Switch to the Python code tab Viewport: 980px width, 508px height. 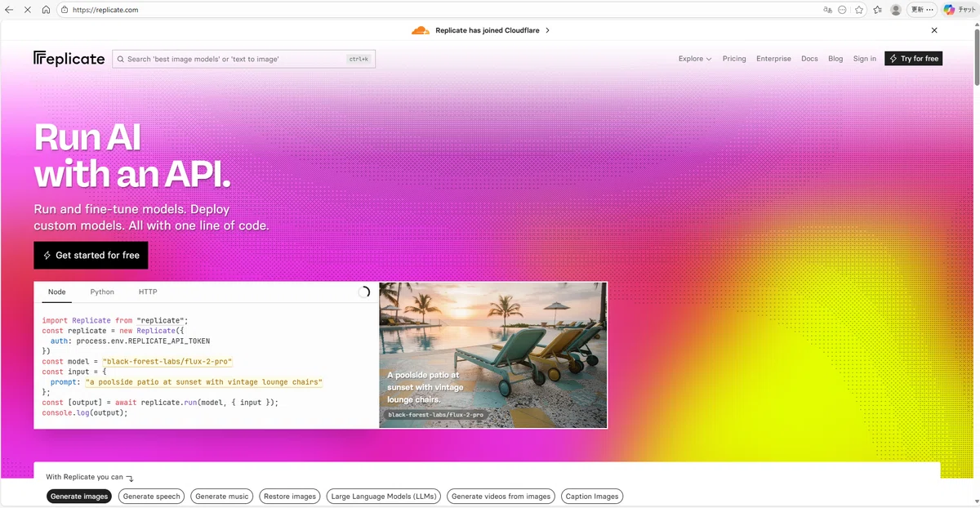(102, 292)
